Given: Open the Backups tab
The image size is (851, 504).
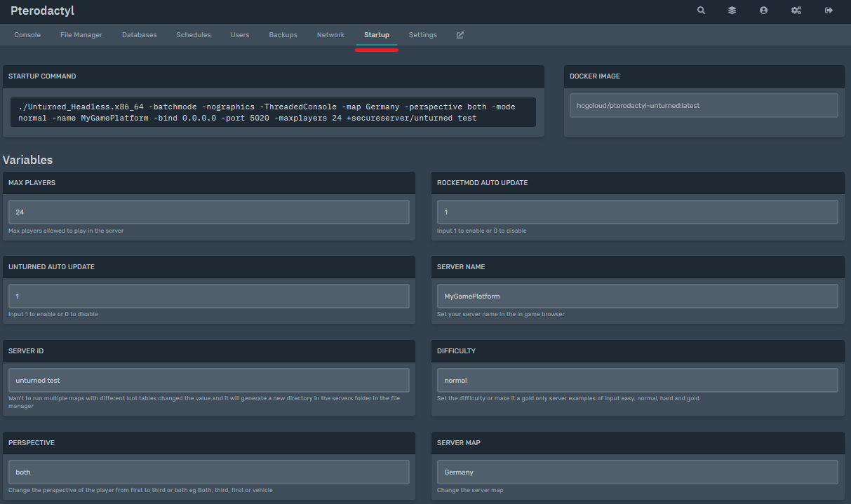Looking at the screenshot, I should click(283, 35).
